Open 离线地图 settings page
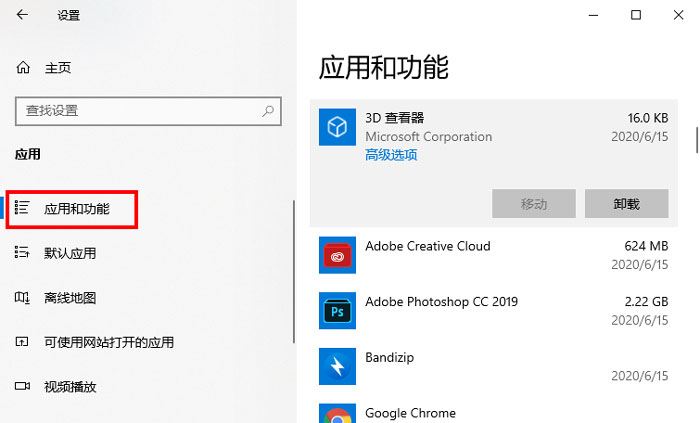Screen dimensions: 700x423 tap(70, 298)
